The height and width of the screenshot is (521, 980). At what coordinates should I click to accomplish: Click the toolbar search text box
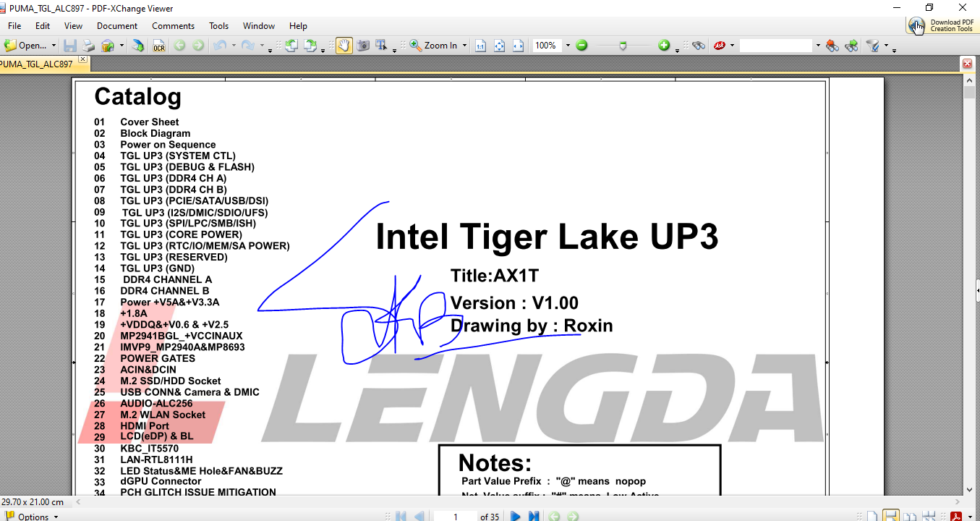click(776, 46)
